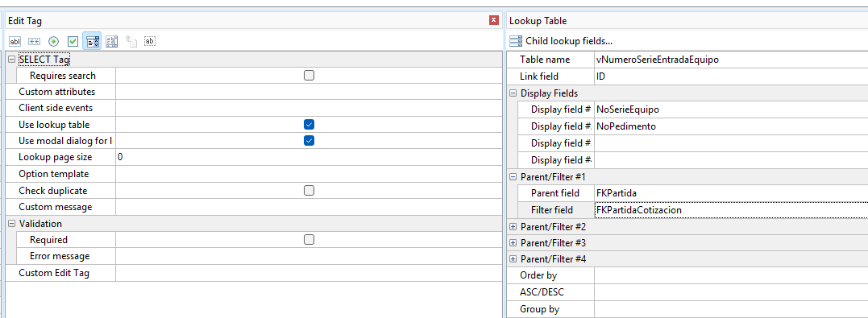868x318 pixels.
Task: Select the Requires search property label
Action: pyautogui.click(x=63, y=75)
